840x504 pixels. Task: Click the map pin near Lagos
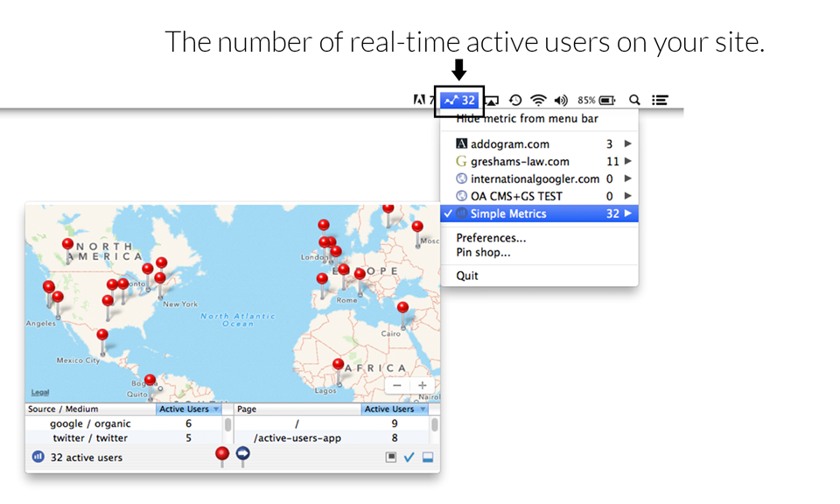coord(338,365)
